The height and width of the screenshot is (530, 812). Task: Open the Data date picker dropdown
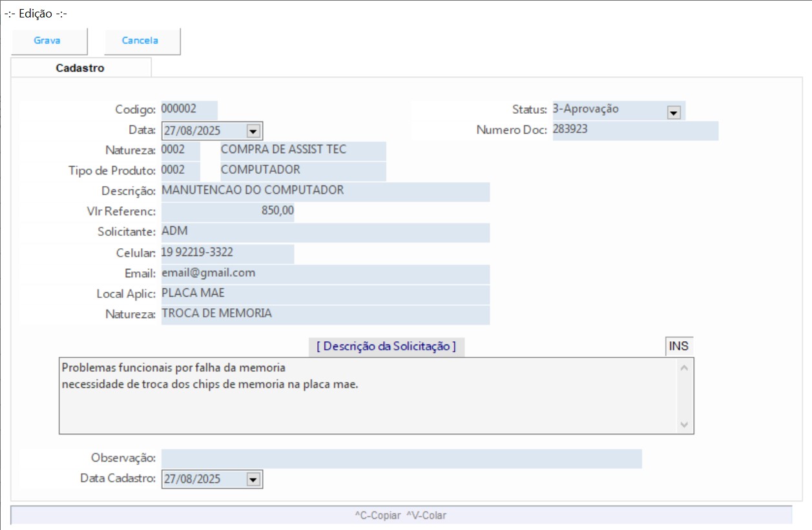point(253,131)
